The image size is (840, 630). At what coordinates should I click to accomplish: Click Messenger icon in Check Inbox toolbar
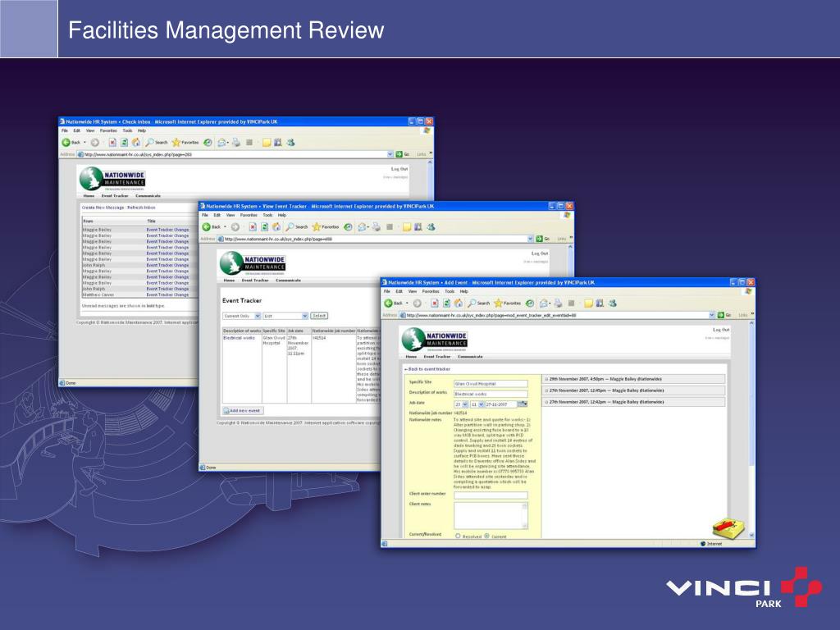click(290, 143)
